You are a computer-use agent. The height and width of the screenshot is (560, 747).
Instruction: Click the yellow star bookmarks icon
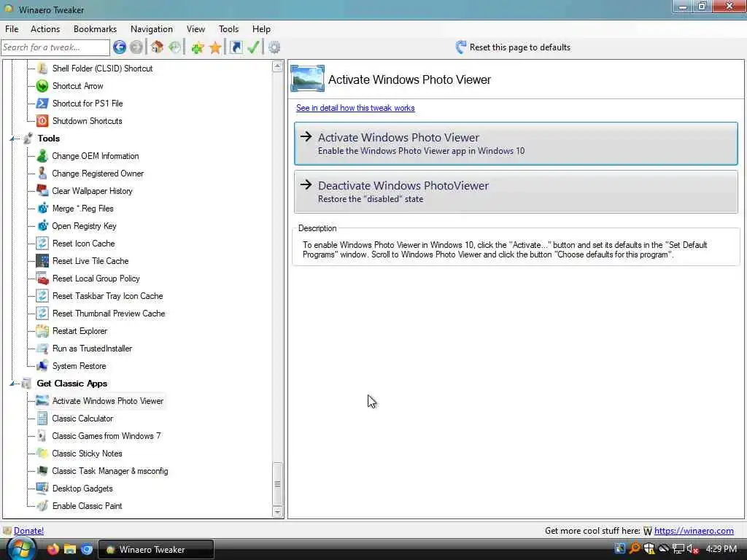pyautogui.click(x=215, y=47)
